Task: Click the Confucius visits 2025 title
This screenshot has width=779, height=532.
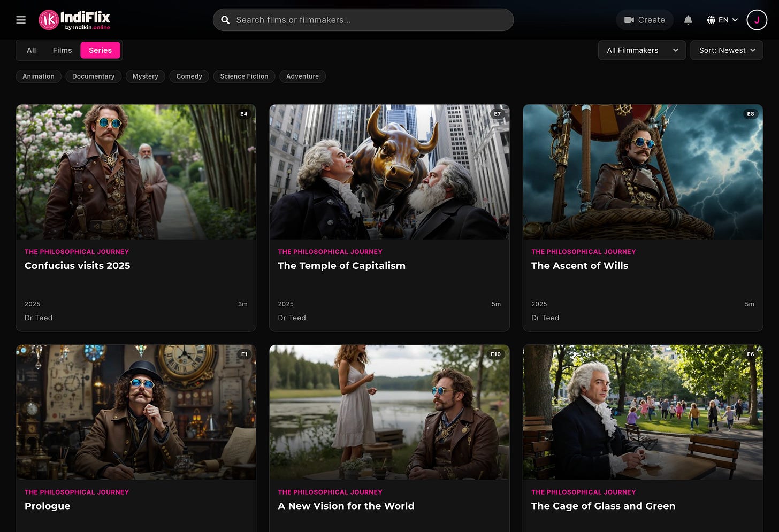Action: point(78,266)
